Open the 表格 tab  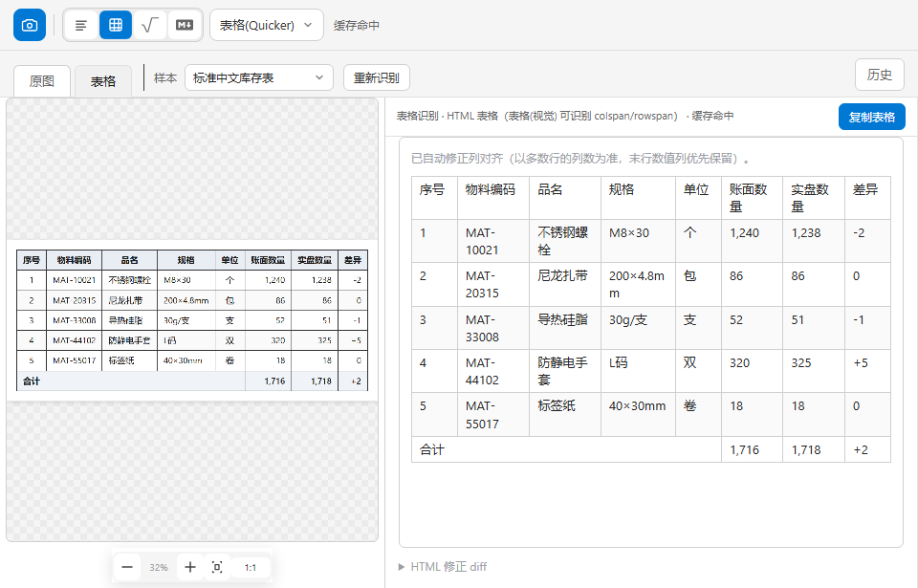click(103, 81)
